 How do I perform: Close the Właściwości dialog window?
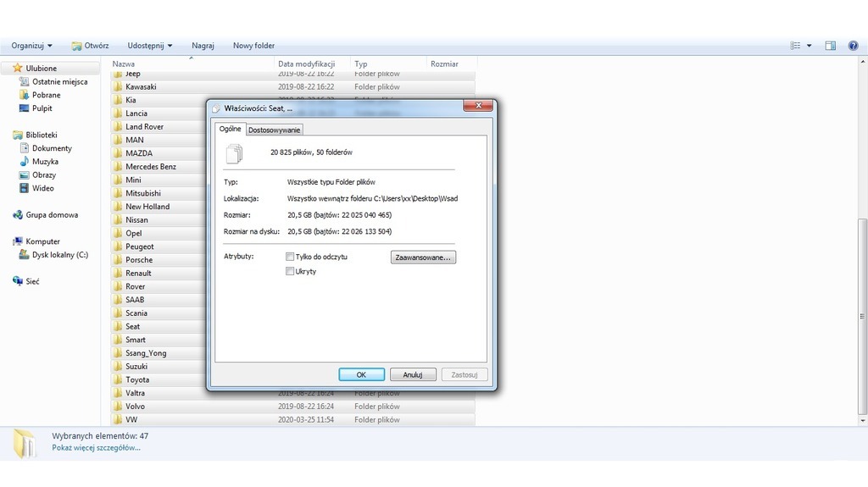[478, 105]
